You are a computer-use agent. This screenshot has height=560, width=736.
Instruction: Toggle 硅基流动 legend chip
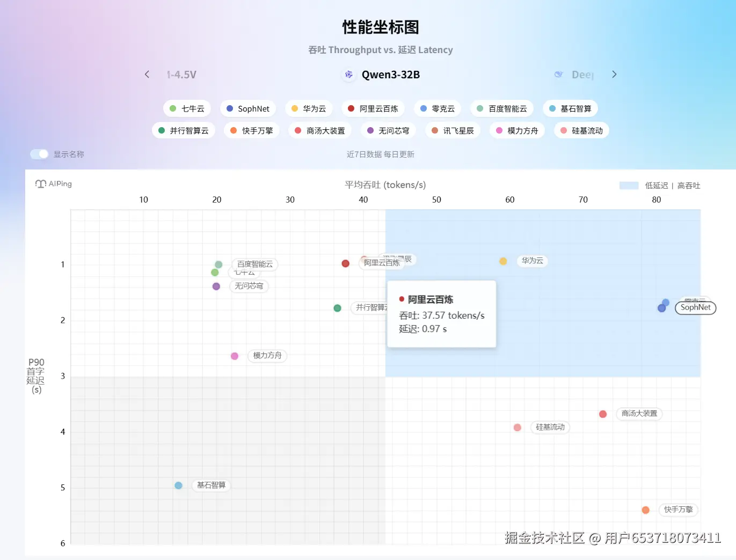pos(582,130)
